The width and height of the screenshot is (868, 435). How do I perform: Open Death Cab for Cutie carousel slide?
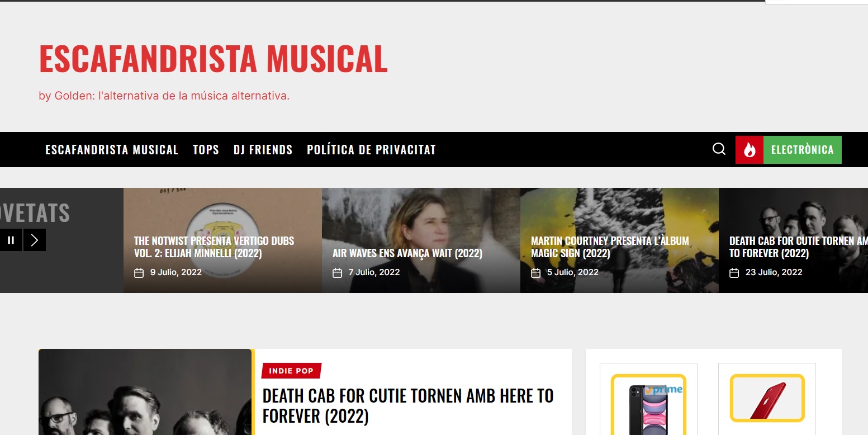pos(798,247)
